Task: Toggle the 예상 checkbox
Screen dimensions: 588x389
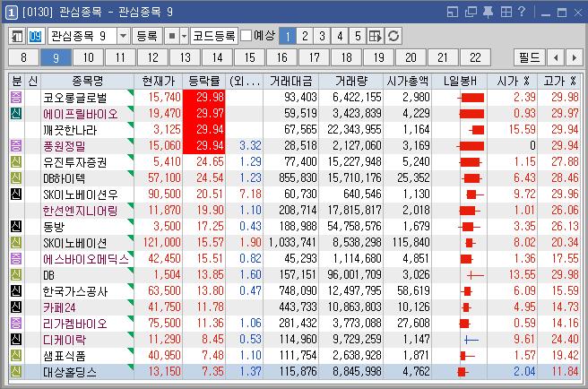Action: point(246,36)
